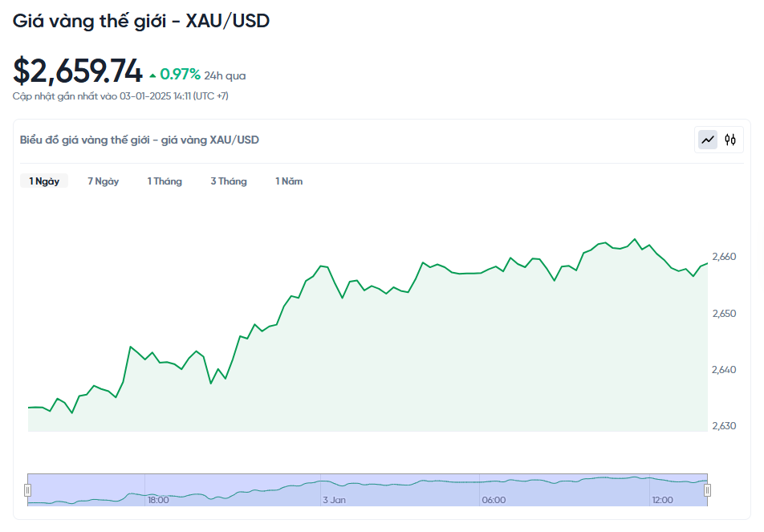
Task: Switch chart to 1 Năm range
Action: (289, 181)
